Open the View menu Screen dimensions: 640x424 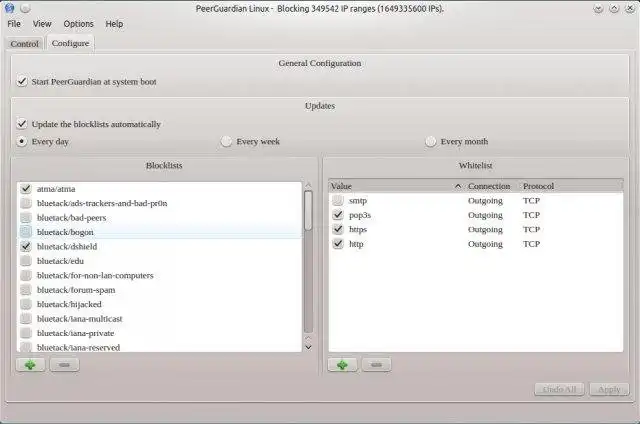pos(42,24)
